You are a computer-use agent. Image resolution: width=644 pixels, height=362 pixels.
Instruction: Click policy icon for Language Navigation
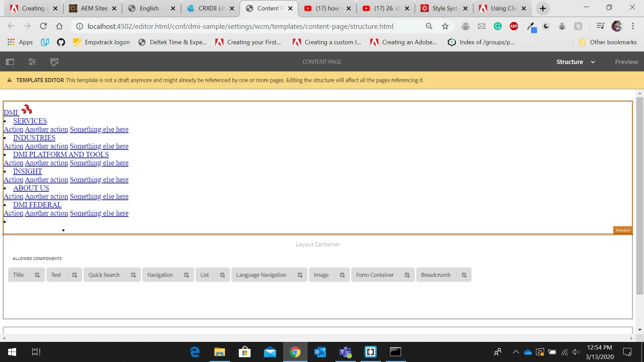coord(300,275)
